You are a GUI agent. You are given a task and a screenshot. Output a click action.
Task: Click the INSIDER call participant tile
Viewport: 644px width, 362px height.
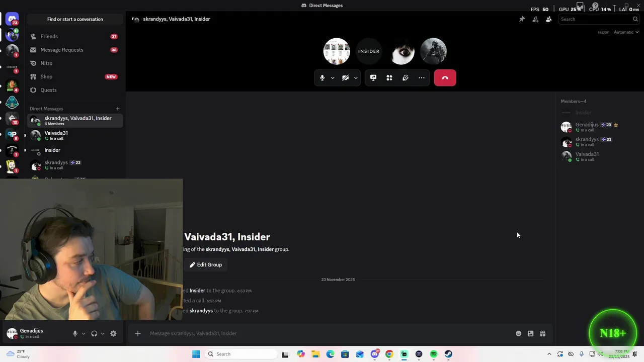pyautogui.click(x=369, y=51)
